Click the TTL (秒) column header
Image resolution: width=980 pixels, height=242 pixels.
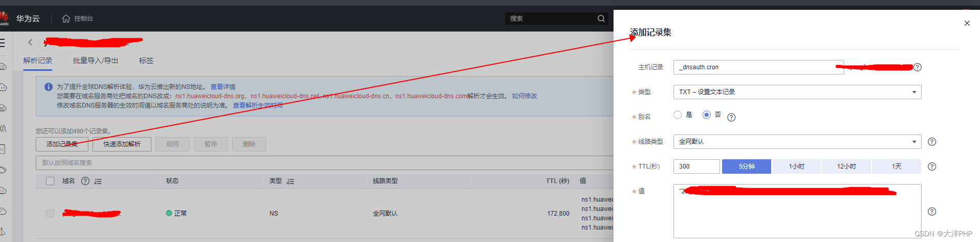tap(558, 181)
